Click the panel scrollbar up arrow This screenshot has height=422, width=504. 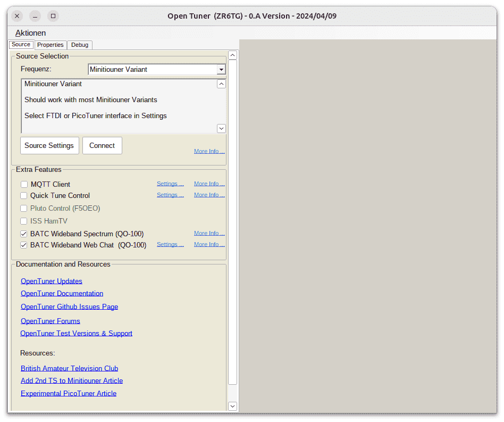(x=232, y=55)
